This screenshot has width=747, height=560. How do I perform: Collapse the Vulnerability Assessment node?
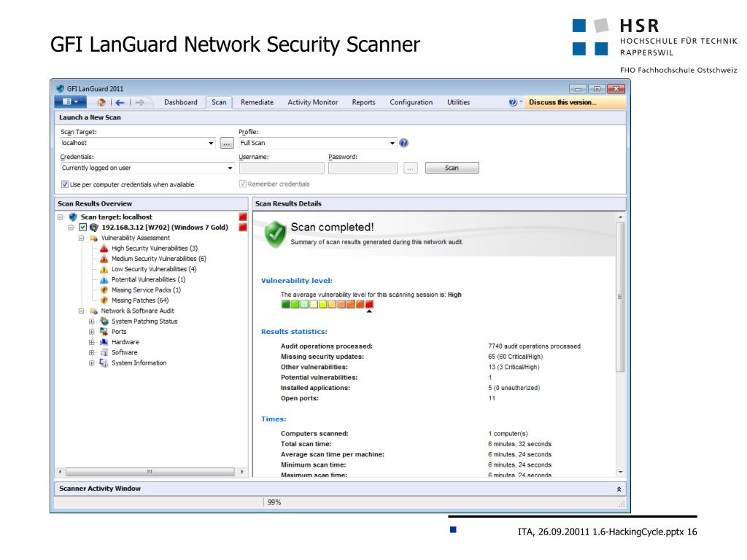coord(82,238)
